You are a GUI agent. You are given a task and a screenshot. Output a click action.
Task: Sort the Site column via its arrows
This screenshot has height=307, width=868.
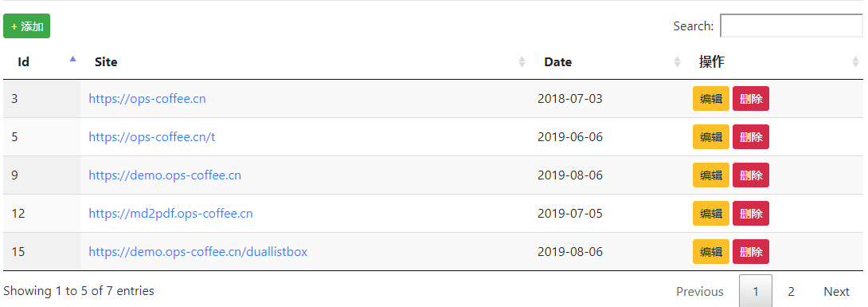(522, 62)
